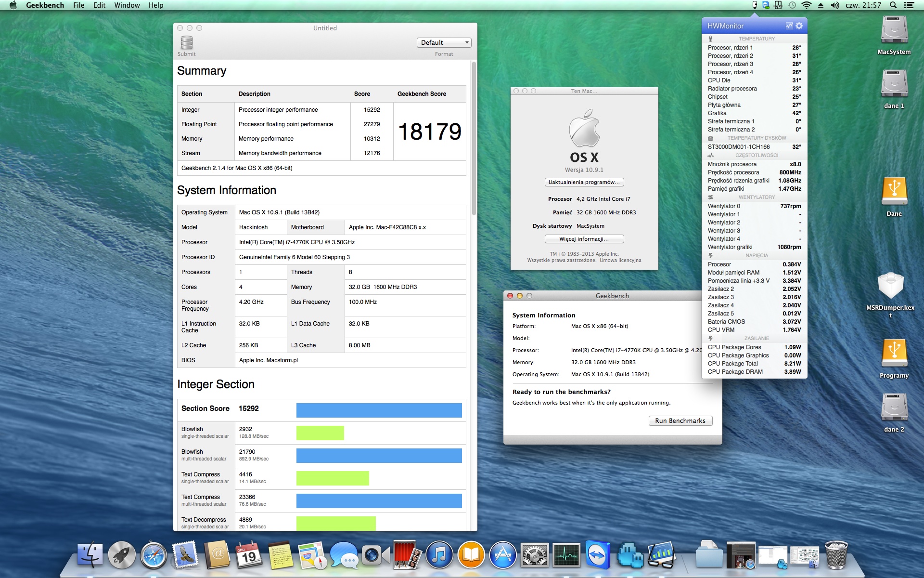The image size is (924, 578).
Task: Open the HWMonitor graph view icon
Action: click(789, 26)
